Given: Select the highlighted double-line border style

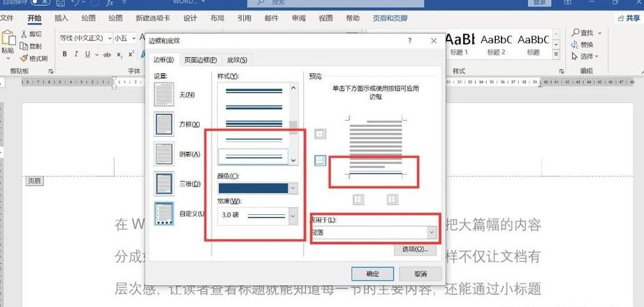Looking at the screenshot, I should [254, 156].
